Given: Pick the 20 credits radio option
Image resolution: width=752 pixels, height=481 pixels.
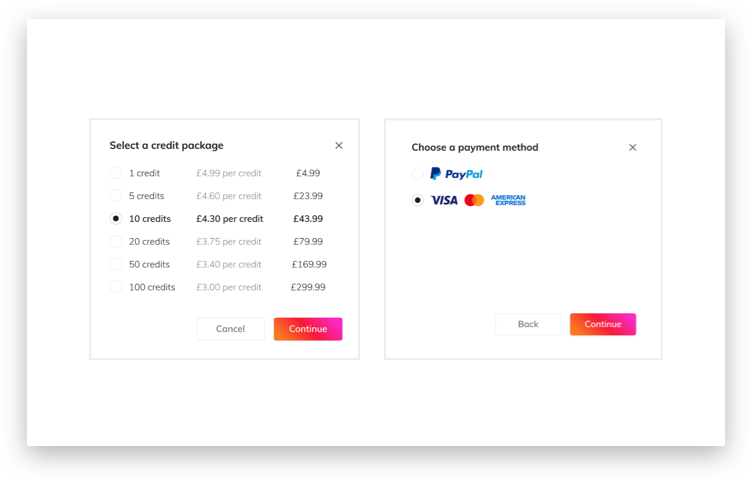Looking at the screenshot, I should coord(116,242).
